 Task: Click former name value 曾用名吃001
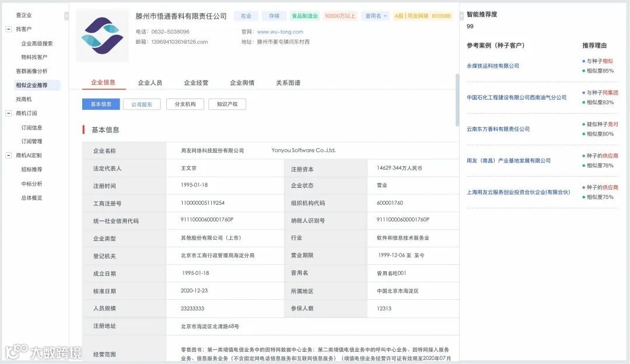tap(391, 273)
